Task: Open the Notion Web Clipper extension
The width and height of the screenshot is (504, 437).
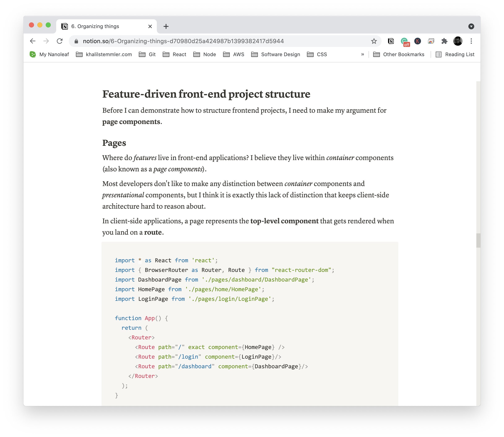Action: (x=391, y=41)
